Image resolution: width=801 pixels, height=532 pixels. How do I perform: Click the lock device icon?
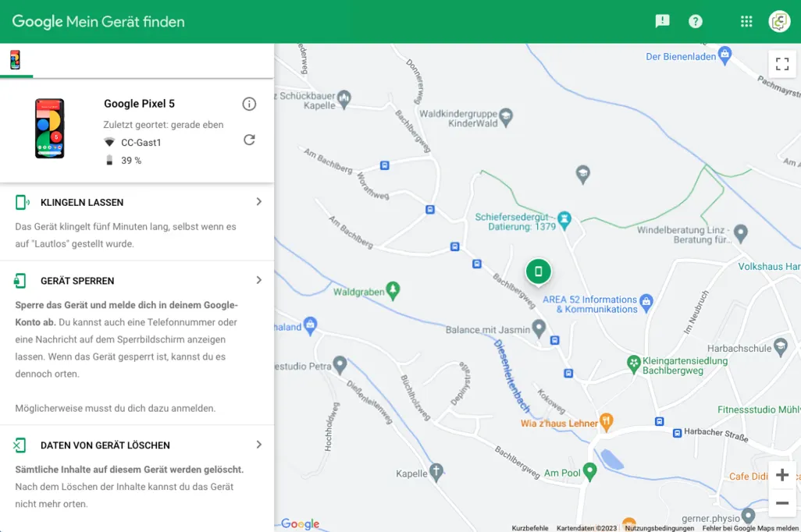coord(20,280)
